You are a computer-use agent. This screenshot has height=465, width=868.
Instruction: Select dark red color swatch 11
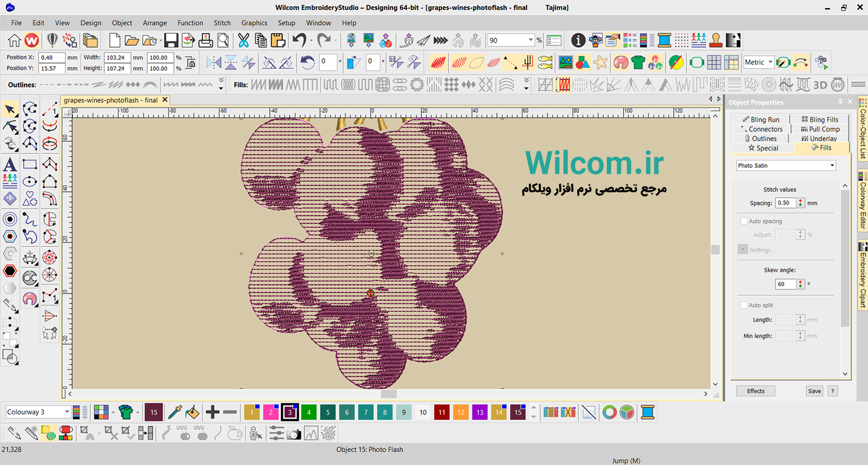coord(442,412)
